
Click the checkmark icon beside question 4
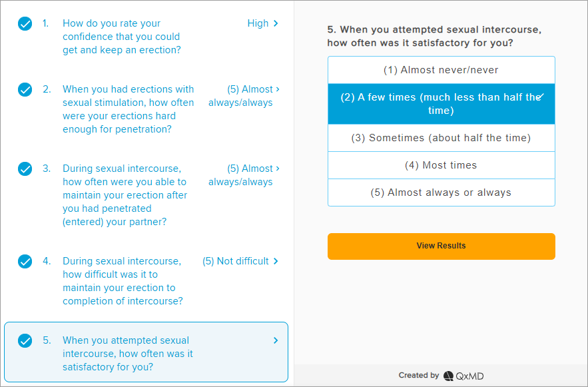[25, 262]
